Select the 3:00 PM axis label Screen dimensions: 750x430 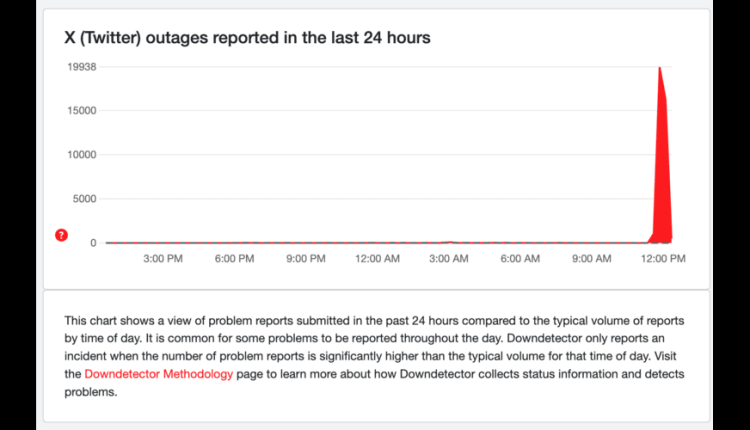(x=163, y=259)
